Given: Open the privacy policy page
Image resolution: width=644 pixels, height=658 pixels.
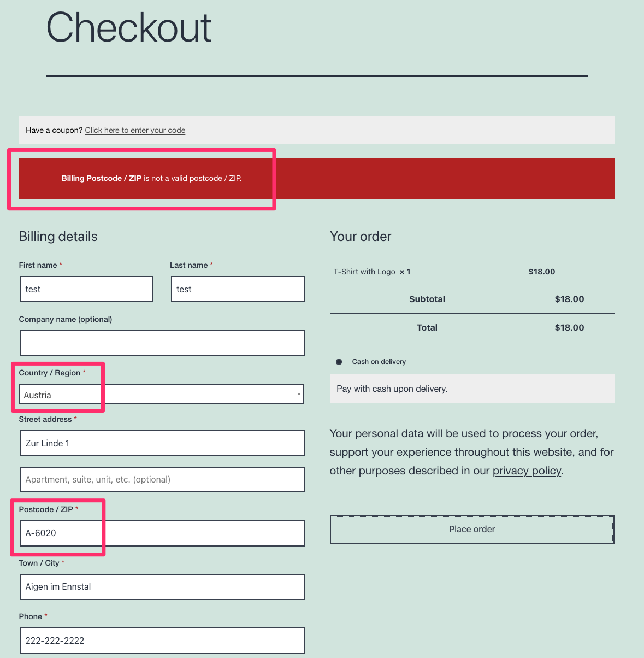Looking at the screenshot, I should [526, 471].
